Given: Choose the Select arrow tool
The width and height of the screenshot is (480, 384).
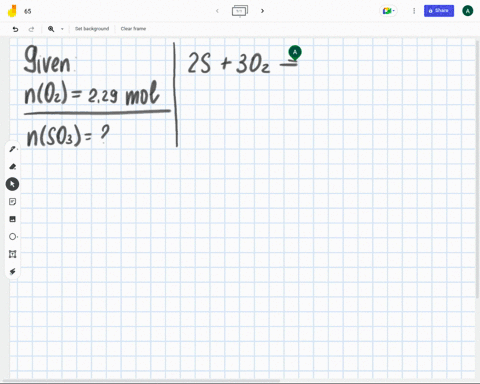Looking at the screenshot, I should pos(12,184).
